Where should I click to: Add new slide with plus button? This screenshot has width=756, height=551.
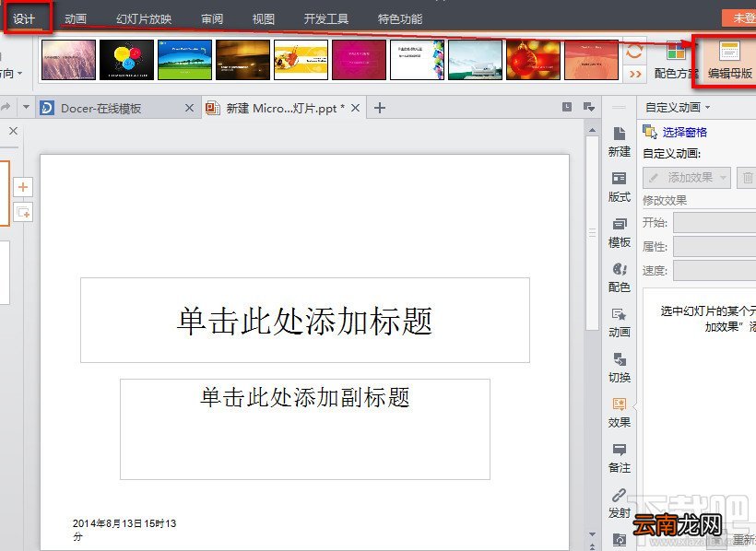pos(23,187)
